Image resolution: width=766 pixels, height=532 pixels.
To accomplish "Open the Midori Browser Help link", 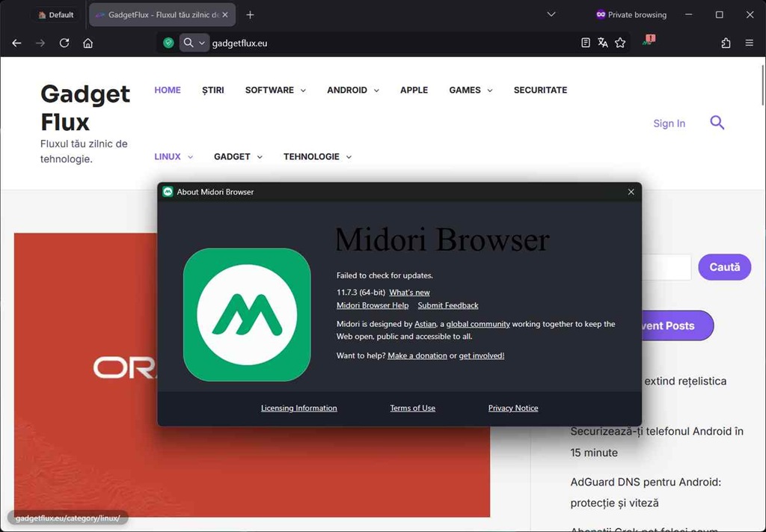I will pyautogui.click(x=373, y=305).
